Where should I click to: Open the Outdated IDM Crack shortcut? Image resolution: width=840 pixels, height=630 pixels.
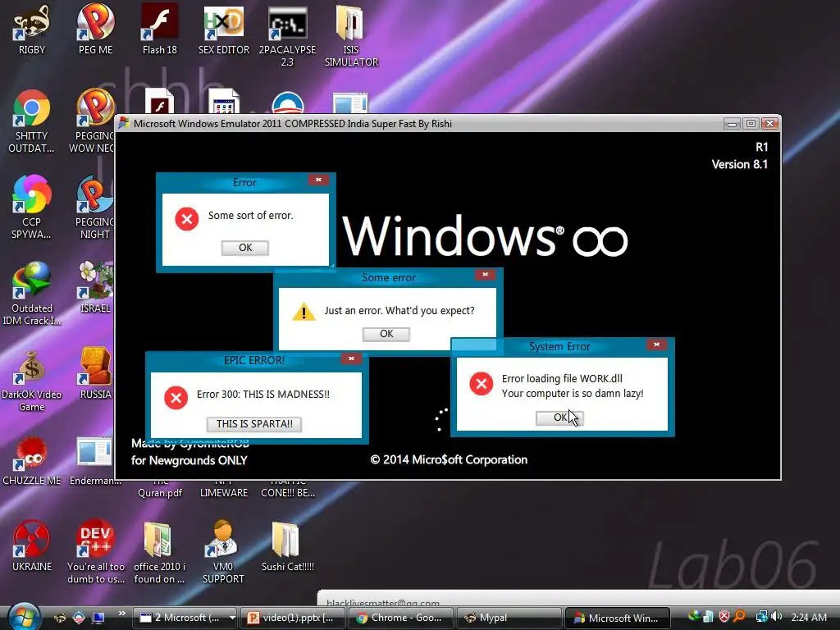32,294
